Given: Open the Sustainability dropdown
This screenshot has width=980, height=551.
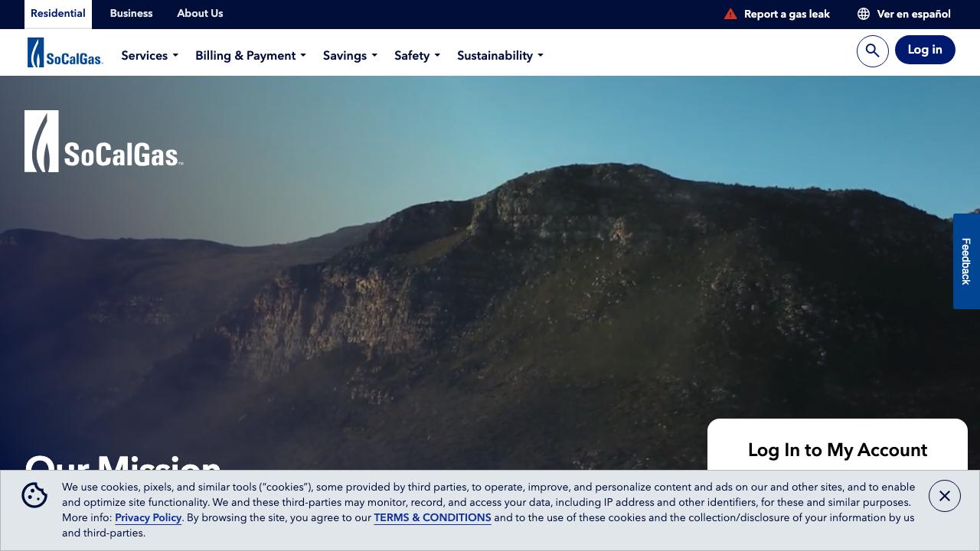Looking at the screenshot, I should [x=500, y=56].
